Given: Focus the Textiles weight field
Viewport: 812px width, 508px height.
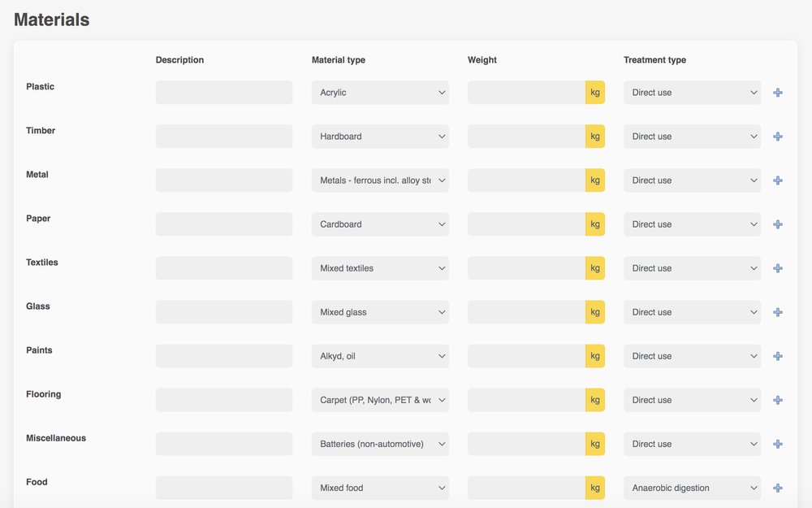Looking at the screenshot, I should [527, 268].
